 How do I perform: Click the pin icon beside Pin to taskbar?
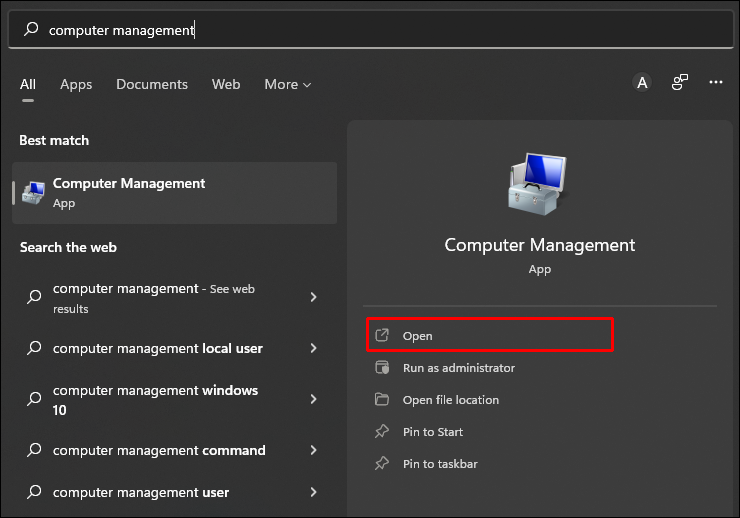(381, 464)
